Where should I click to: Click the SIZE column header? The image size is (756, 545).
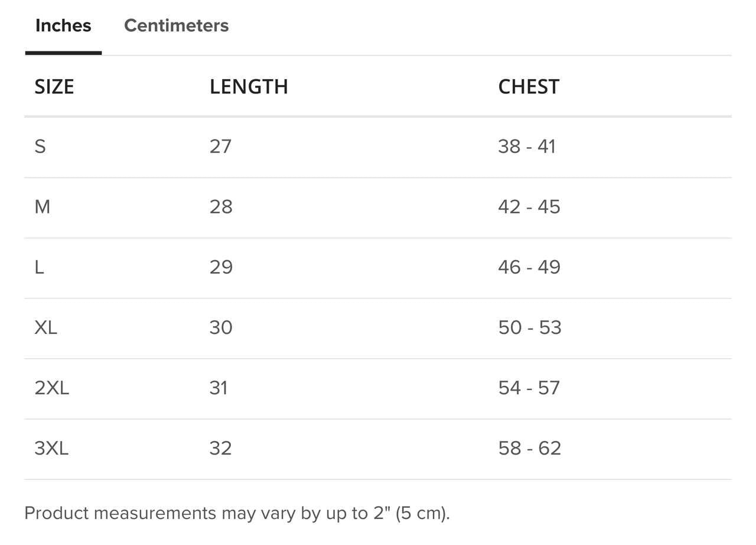pyautogui.click(x=54, y=86)
